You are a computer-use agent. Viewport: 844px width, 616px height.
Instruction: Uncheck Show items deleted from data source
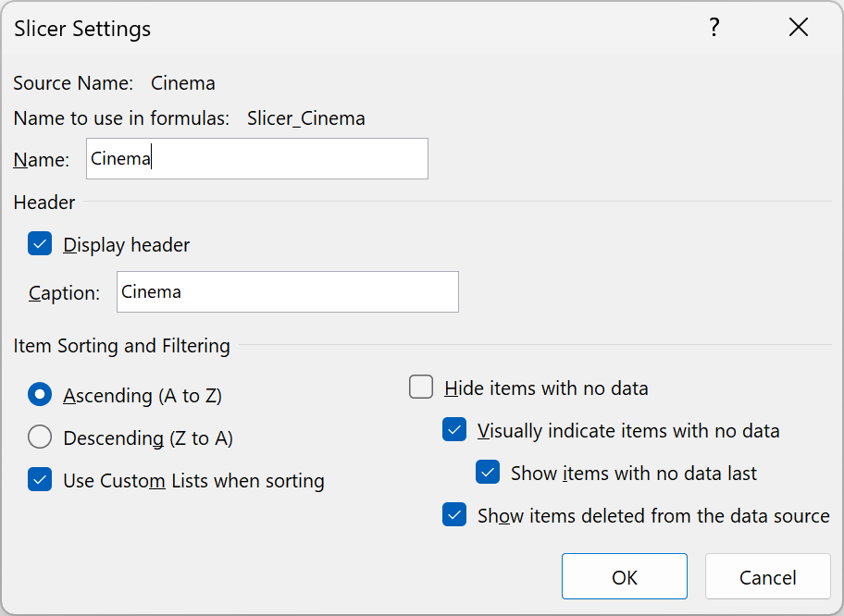454,514
